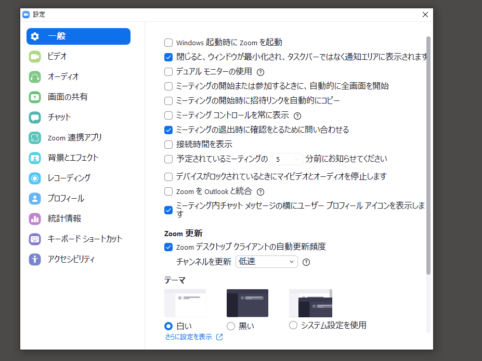The image size is (482, 361).
Task: Click the キーボード ショートカット icon
Action: (x=35, y=239)
